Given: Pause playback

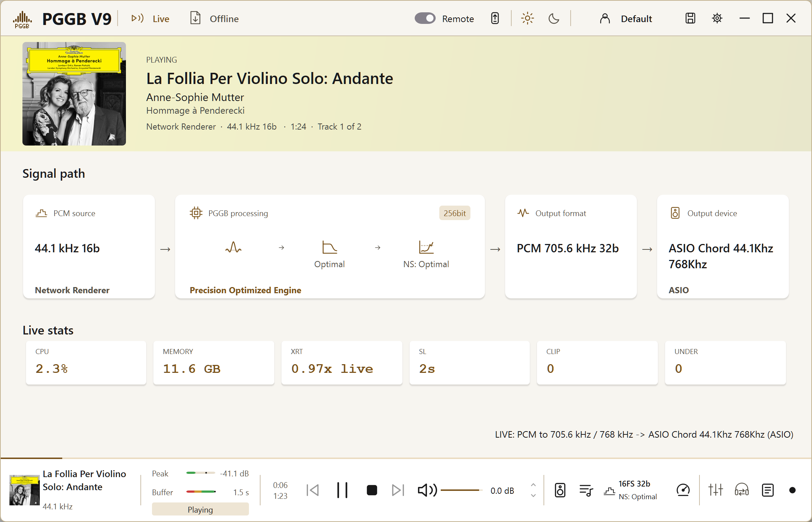Looking at the screenshot, I should [342, 491].
